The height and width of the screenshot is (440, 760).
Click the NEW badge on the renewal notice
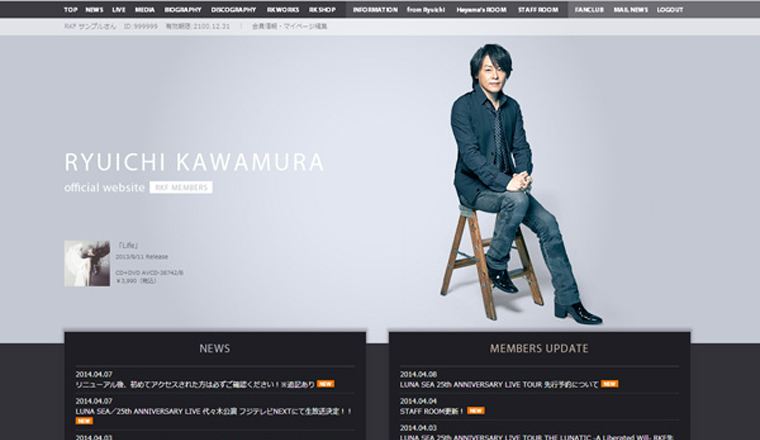[x=325, y=384]
